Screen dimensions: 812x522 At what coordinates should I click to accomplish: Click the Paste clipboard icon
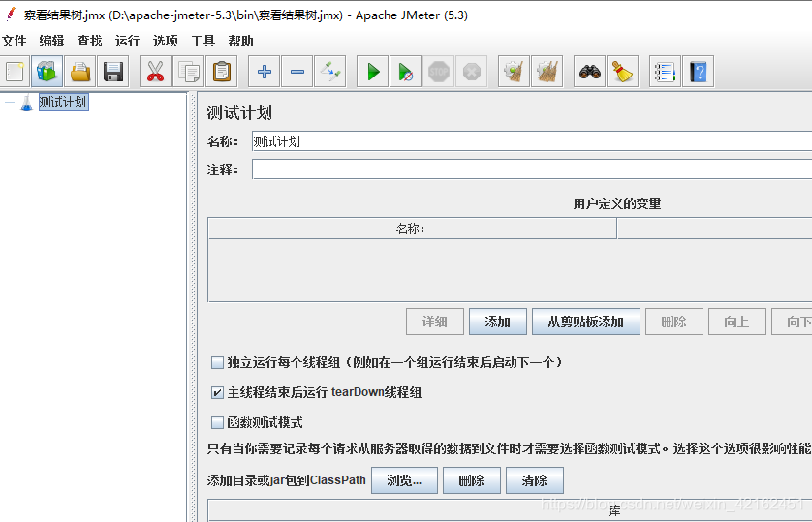(222, 72)
